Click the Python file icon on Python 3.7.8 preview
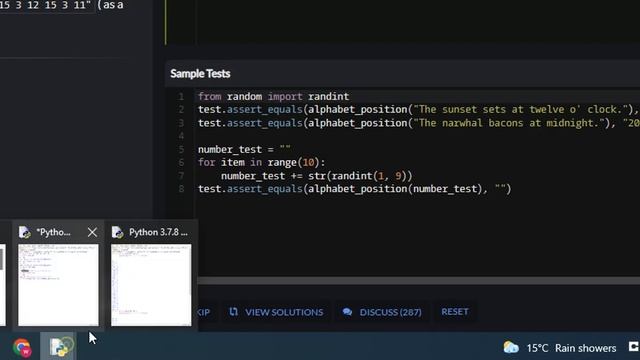This screenshot has width=640, height=360. pyautogui.click(x=118, y=232)
